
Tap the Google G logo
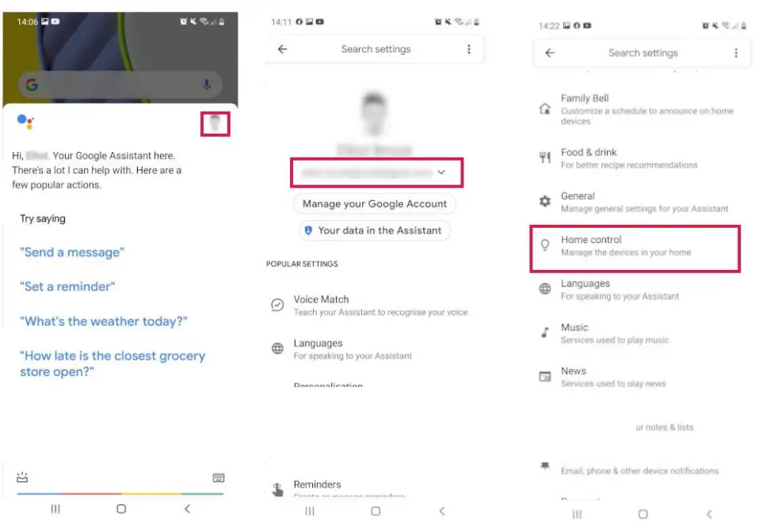(32, 85)
